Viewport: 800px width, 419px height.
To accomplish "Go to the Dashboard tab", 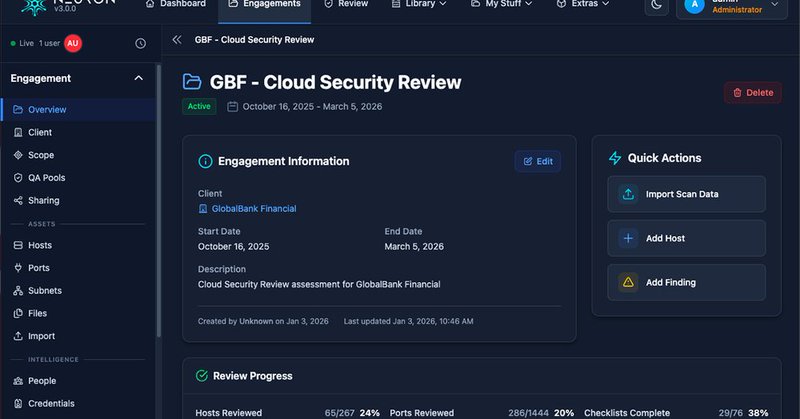I will 175,5.
